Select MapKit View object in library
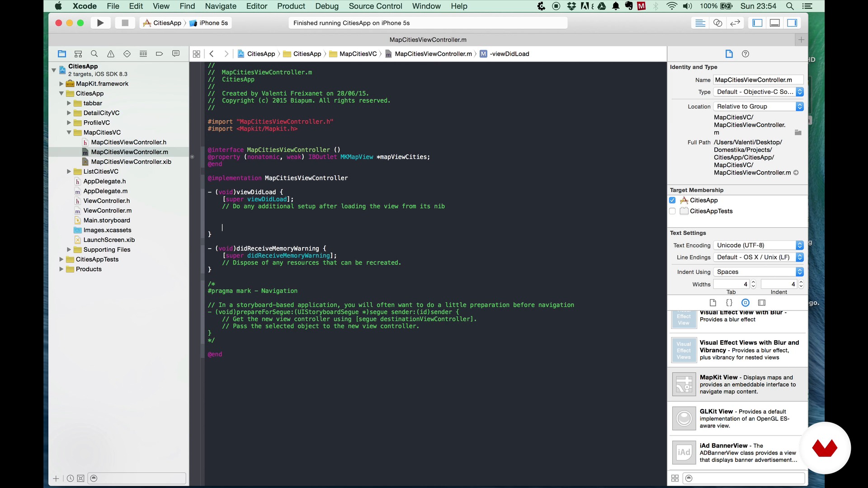868x488 pixels. click(x=738, y=384)
